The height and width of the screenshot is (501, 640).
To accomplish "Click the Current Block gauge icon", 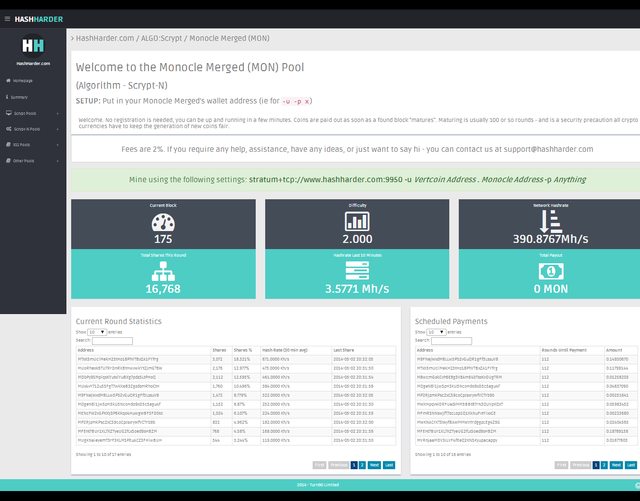I will pos(163,223).
